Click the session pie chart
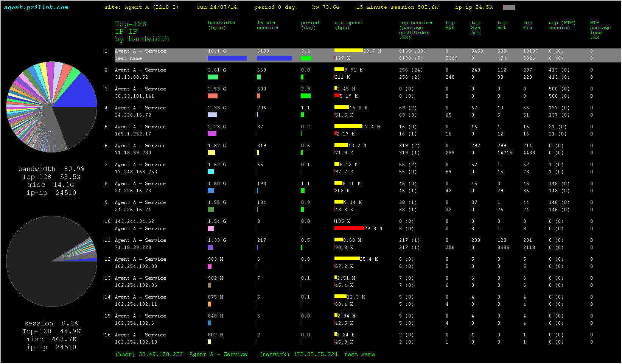The image size is (622, 364). pos(52,261)
